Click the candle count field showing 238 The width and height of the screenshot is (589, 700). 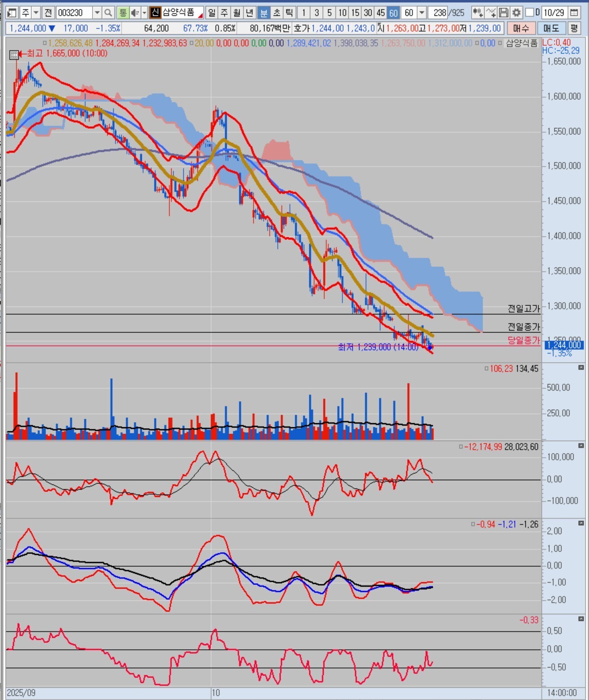coord(438,13)
